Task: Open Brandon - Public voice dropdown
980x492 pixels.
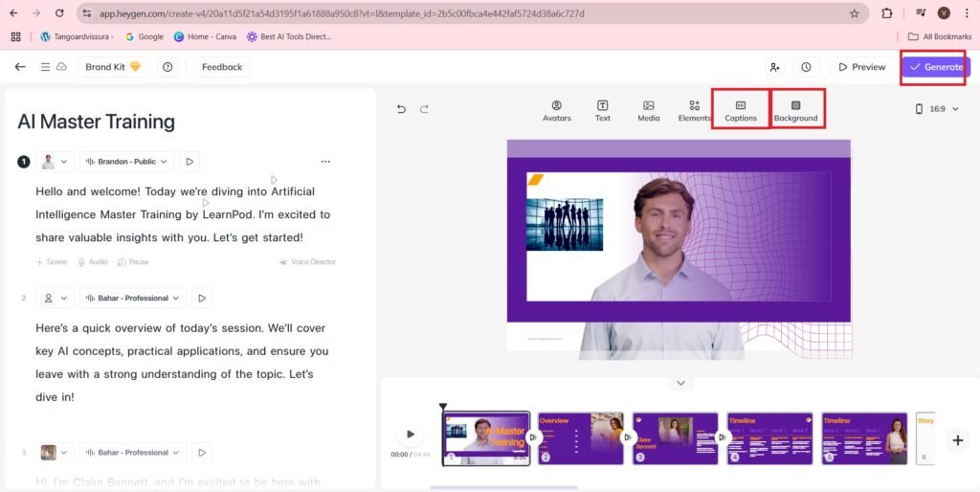Action: pos(127,162)
